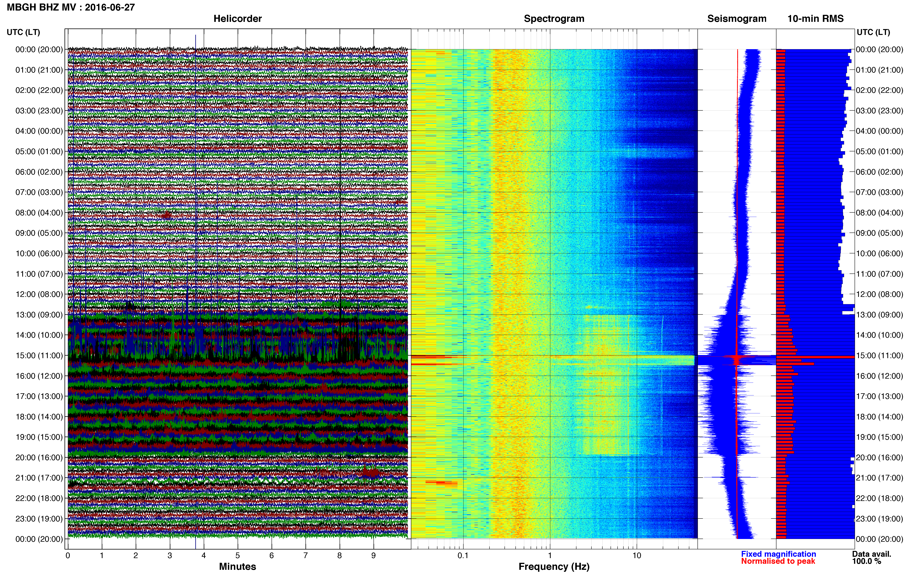Click the UTC (LT) label beside the RMS panel

pyautogui.click(x=873, y=32)
